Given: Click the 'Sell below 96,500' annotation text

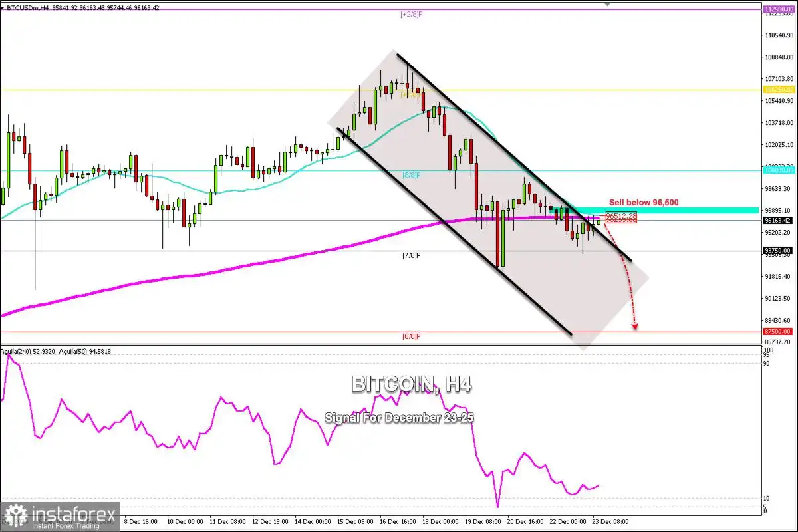Looking at the screenshot, I should coord(644,202).
